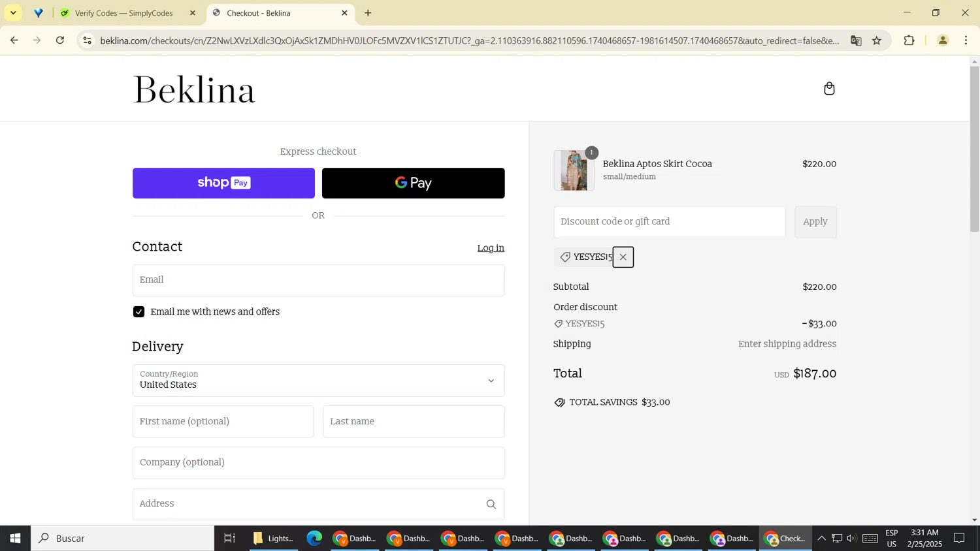Click the Company (optional) field
This screenshot has height=551, width=980.
318,463
